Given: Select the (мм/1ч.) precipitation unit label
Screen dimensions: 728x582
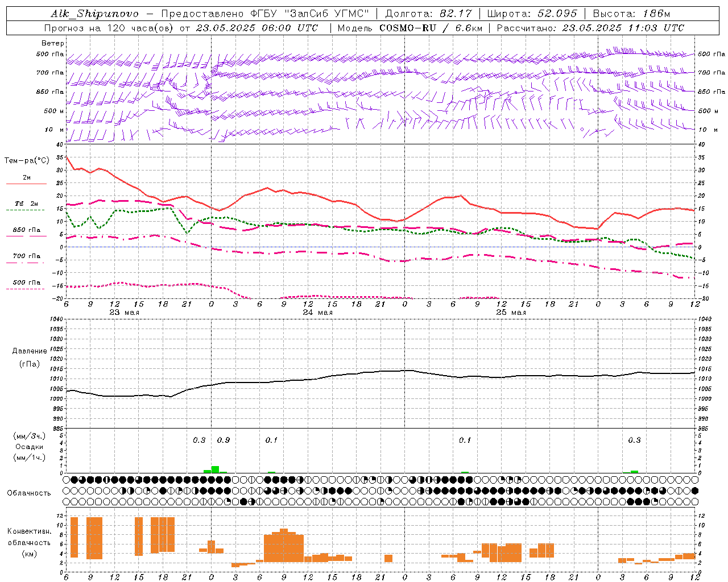Looking at the screenshot, I should pos(30,458).
